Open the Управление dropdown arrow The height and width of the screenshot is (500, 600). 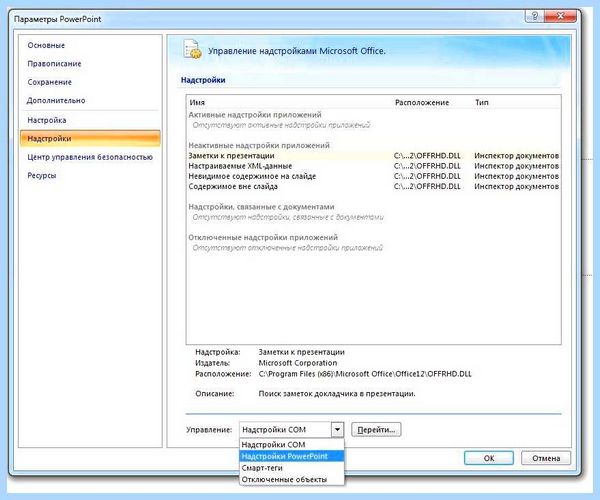(x=337, y=430)
